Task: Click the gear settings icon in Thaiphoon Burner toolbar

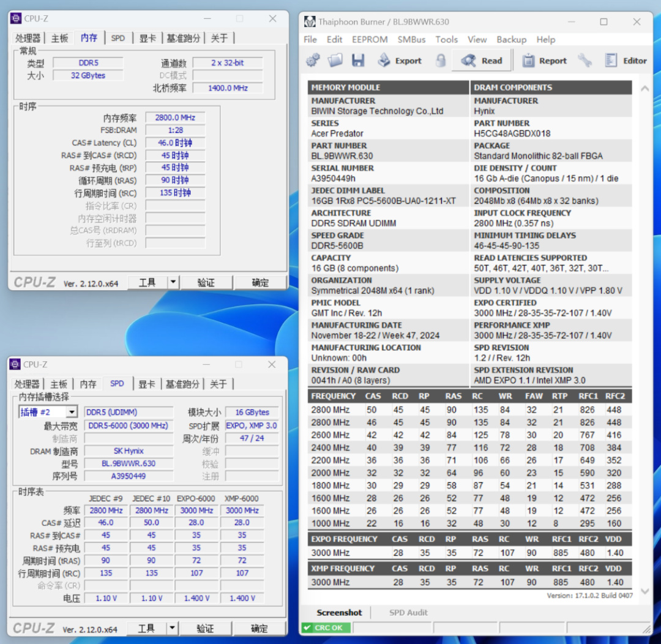Action: 313,61
